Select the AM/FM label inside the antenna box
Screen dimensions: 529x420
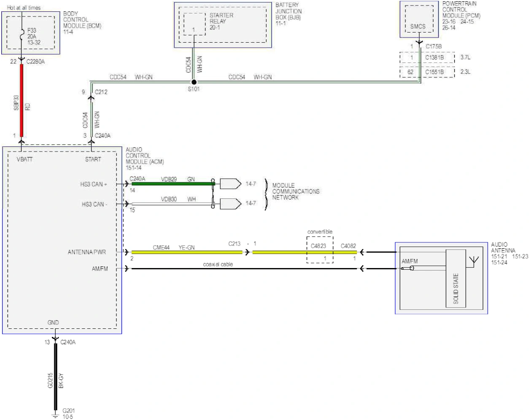pyautogui.click(x=410, y=261)
